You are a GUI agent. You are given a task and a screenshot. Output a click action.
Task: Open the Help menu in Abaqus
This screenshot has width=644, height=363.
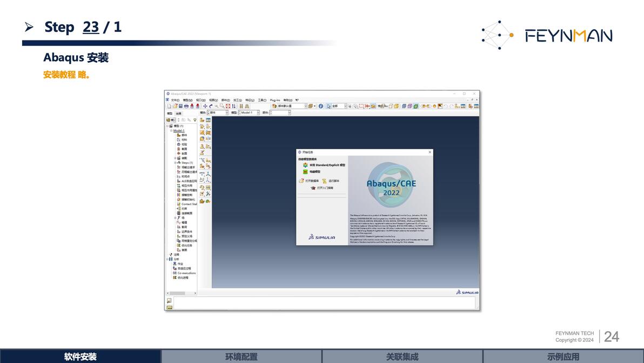(288, 100)
